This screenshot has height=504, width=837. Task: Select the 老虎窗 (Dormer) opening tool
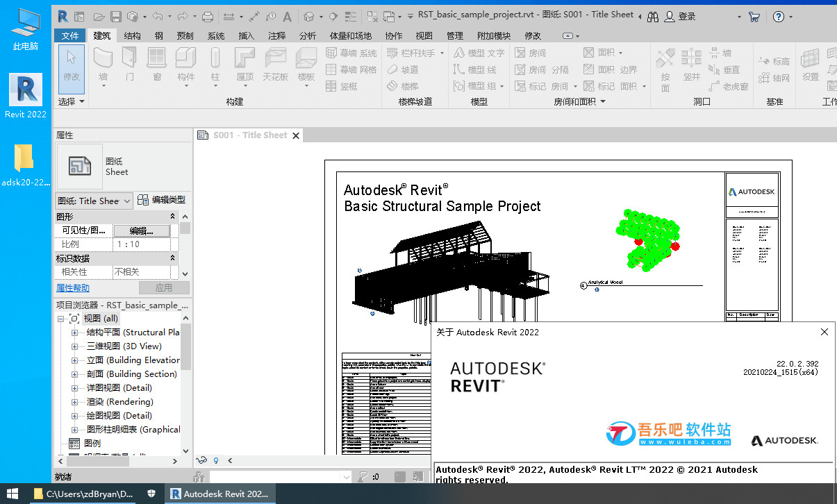click(x=729, y=86)
